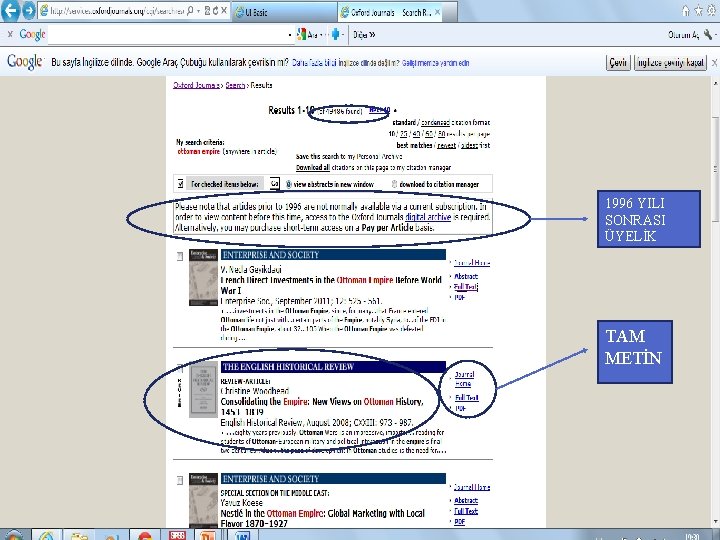Open Abstract of Nestlé article
This screenshot has width=720, height=540.
(x=466, y=500)
